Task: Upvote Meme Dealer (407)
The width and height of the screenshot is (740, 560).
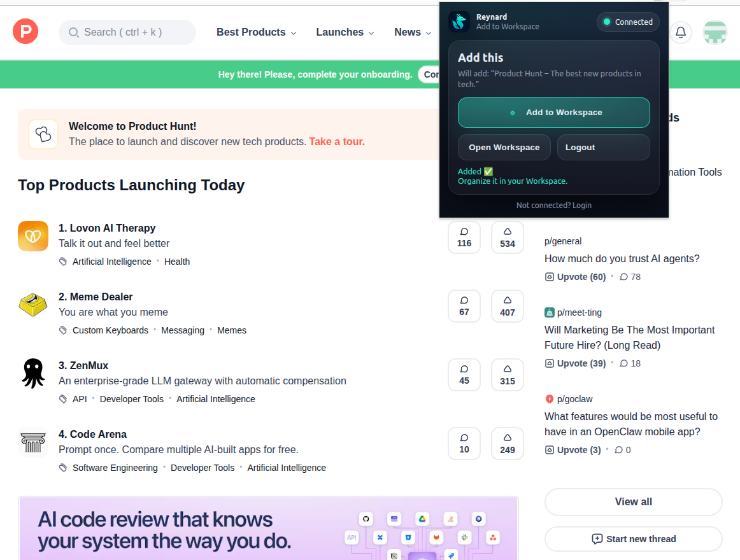Action: [508, 306]
